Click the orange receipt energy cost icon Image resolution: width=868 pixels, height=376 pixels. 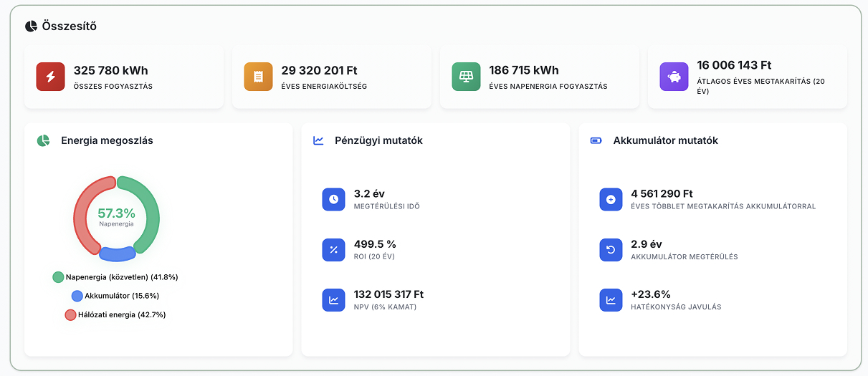click(258, 77)
